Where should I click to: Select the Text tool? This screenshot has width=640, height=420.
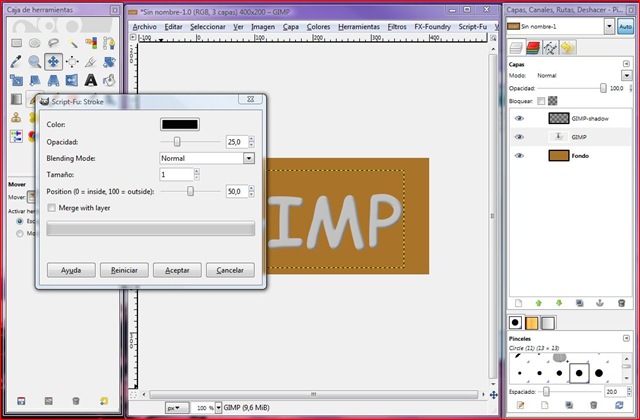click(x=91, y=80)
